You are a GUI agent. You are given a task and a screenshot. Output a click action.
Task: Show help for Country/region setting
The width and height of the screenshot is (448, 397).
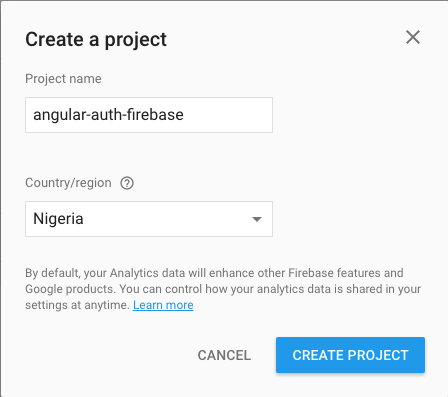[127, 183]
